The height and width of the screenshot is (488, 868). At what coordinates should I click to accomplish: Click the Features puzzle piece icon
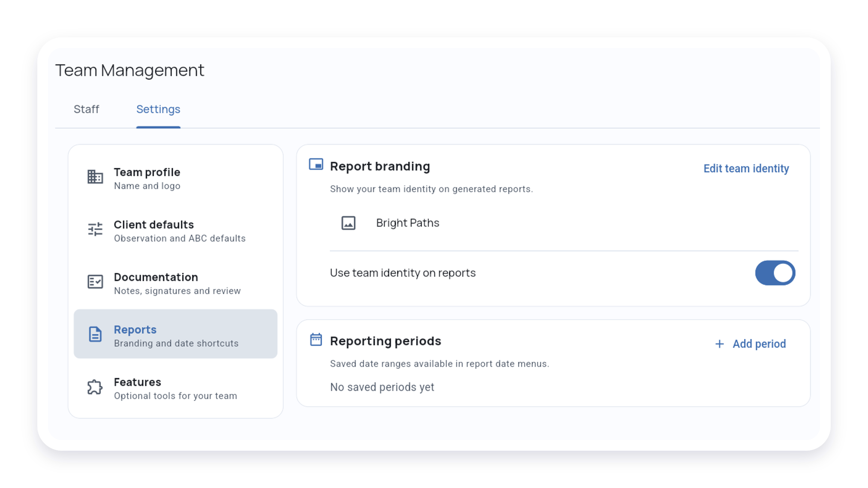tap(95, 387)
